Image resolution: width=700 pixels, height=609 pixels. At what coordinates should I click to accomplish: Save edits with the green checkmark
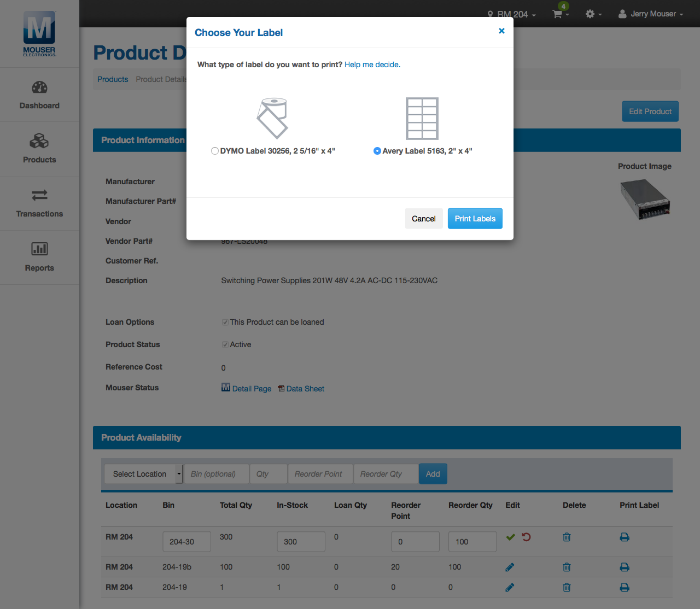pos(510,537)
